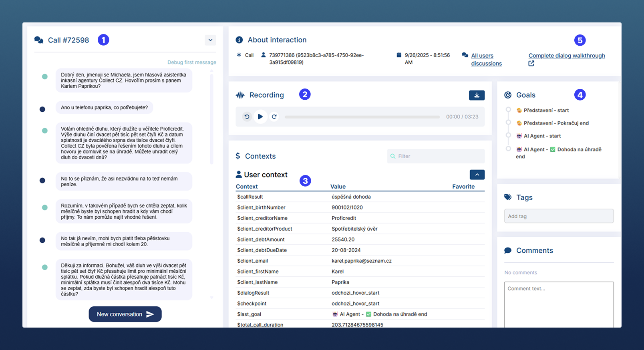Click the Add tag input field
The height and width of the screenshot is (350, 644).
point(559,216)
